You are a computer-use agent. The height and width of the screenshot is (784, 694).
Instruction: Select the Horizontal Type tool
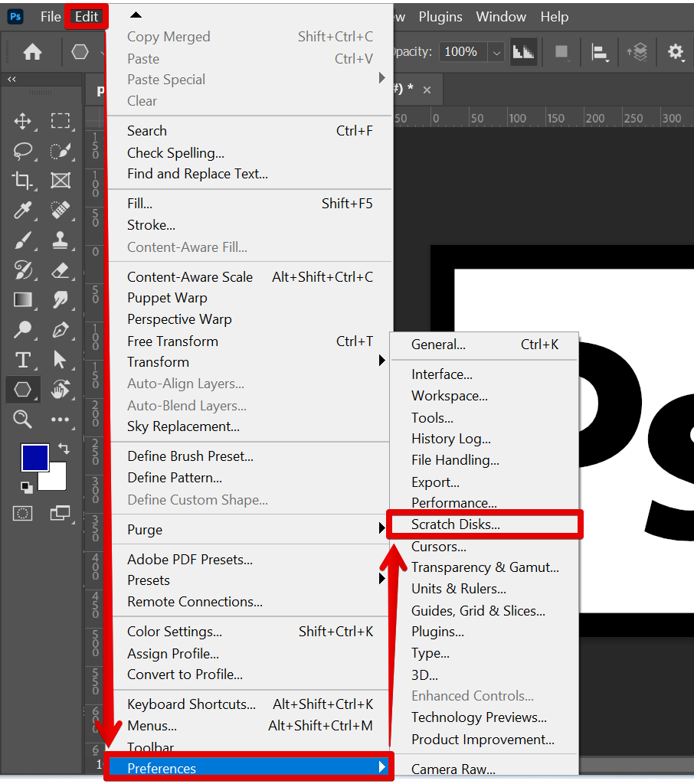coord(23,360)
